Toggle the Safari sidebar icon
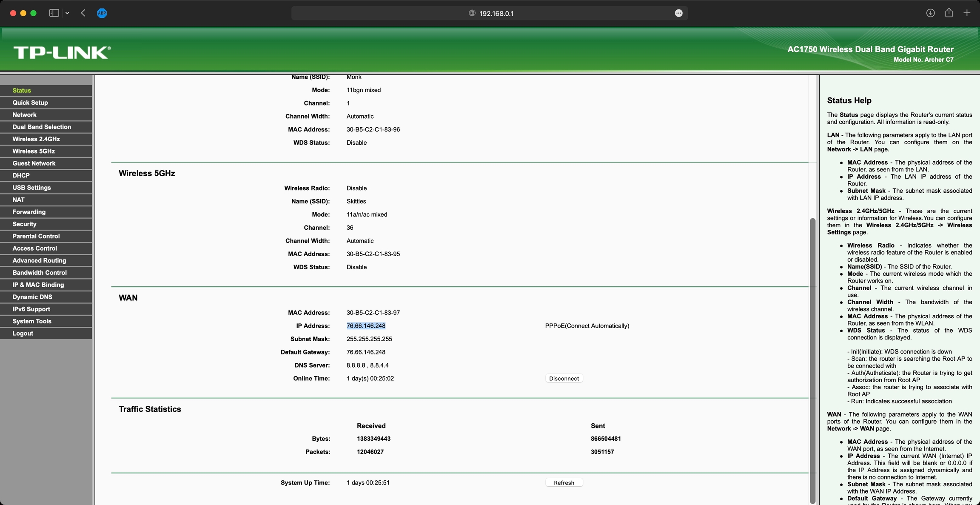Screen dimensions: 980x505 coord(54,13)
